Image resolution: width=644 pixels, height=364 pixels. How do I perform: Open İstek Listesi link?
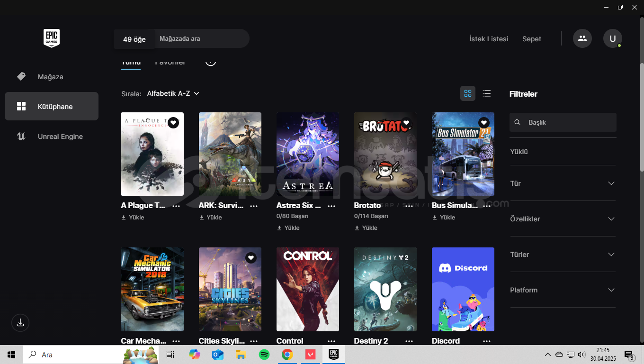click(488, 39)
